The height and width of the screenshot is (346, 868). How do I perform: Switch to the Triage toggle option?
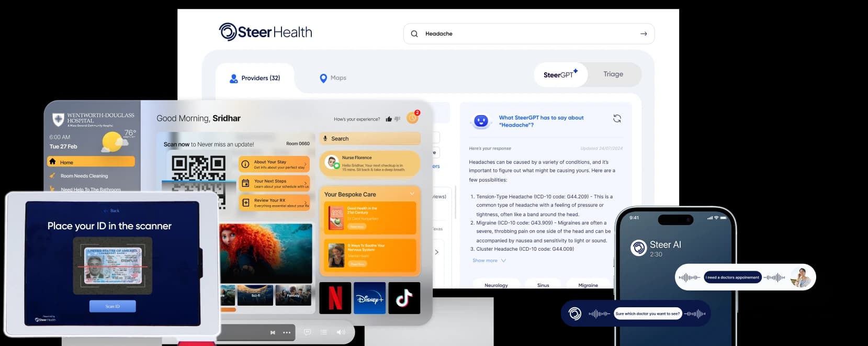coord(613,74)
